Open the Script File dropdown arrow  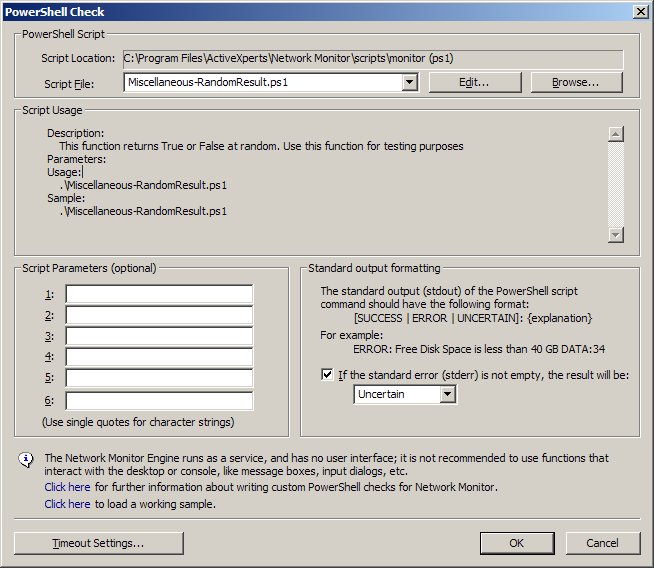410,82
